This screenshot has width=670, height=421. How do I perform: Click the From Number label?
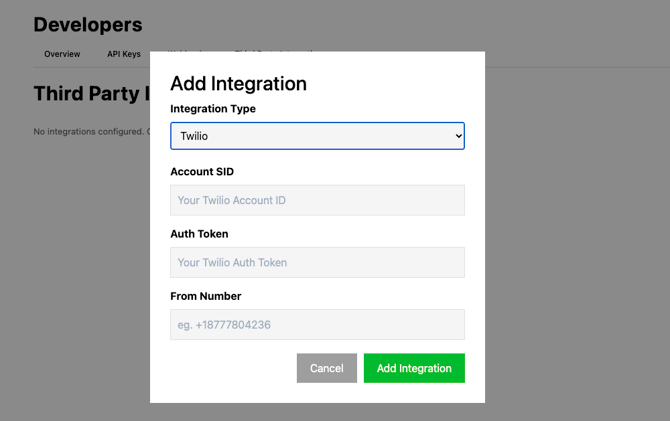(x=205, y=296)
